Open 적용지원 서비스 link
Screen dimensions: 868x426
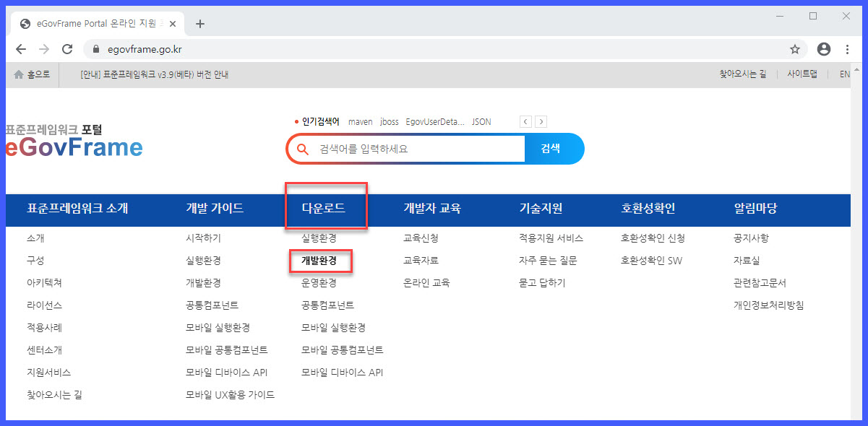click(551, 238)
